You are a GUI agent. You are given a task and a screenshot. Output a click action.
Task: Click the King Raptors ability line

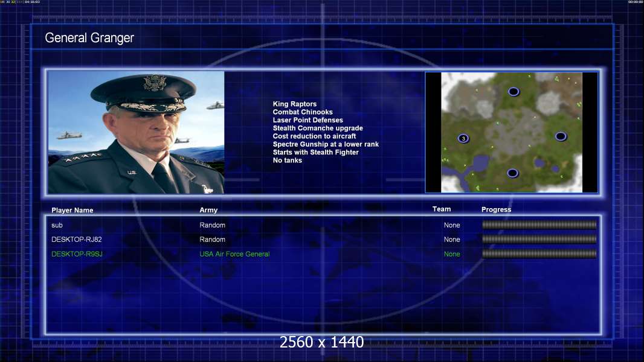pyautogui.click(x=295, y=104)
